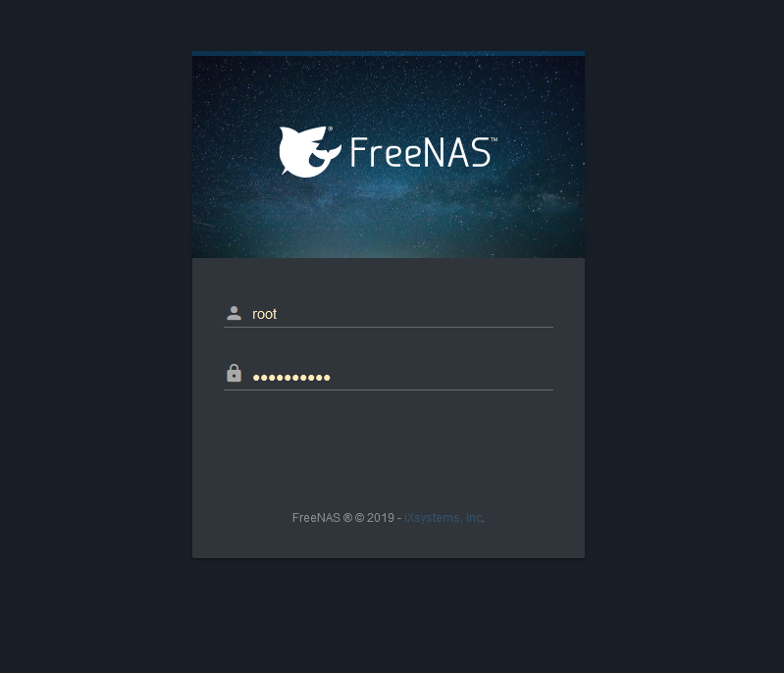Viewport: 784px width, 673px height.
Task: Click the underline beneath the username field
Action: (389, 327)
